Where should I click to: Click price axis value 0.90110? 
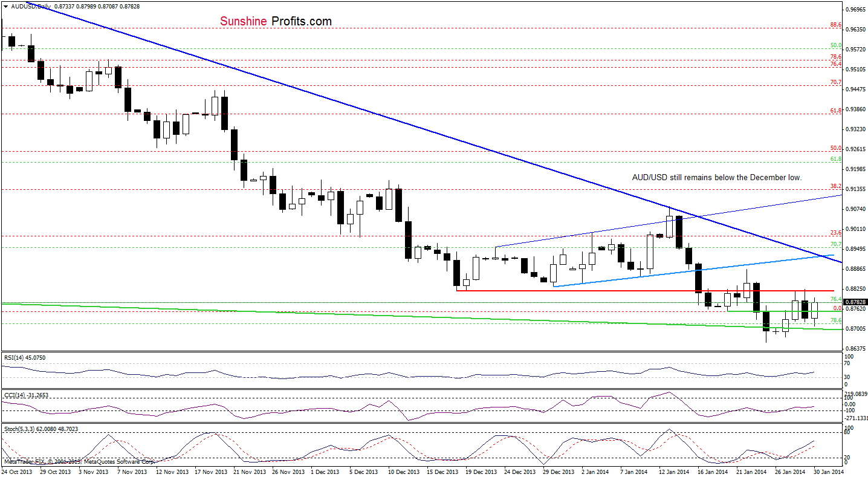pos(856,229)
